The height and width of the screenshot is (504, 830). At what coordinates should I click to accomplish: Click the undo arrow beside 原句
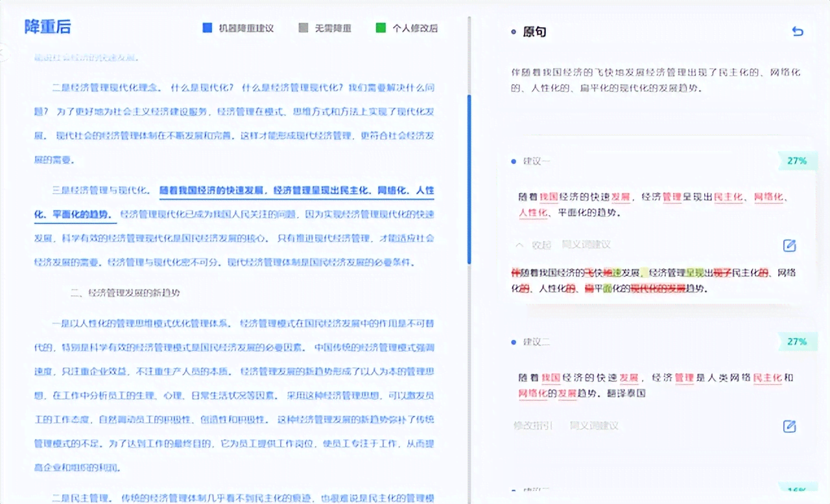coord(798,31)
